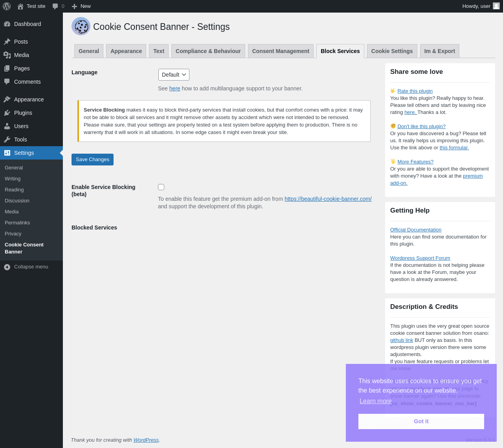503x448 pixels.
Task: Open Official Documentation link
Action: tap(416, 230)
